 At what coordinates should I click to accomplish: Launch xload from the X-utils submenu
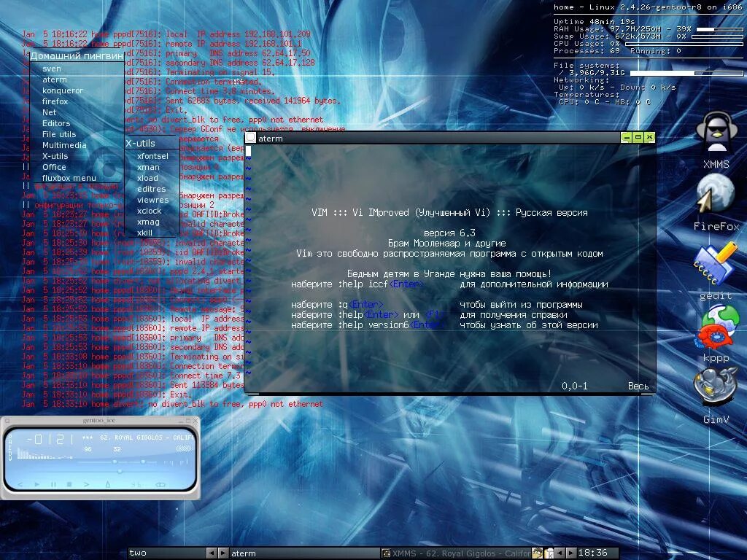point(152,178)
